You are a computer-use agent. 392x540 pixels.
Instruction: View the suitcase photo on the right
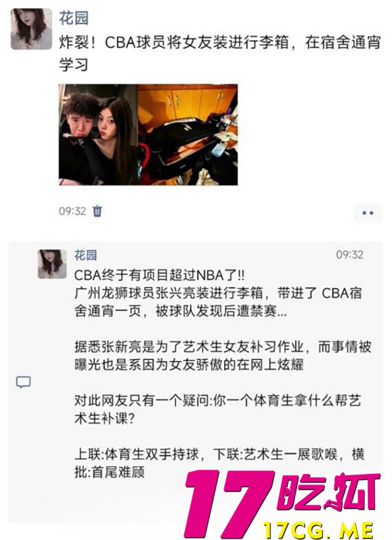(188, 134)
